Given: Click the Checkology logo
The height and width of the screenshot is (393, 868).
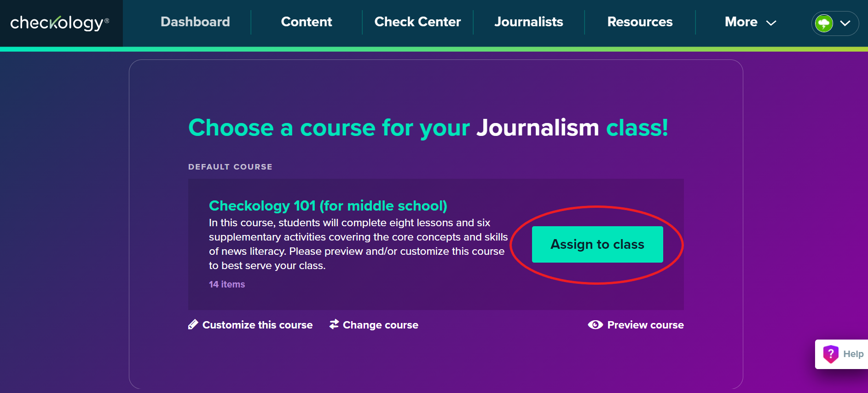Looking at the screenshot, I should coord(60,23).
